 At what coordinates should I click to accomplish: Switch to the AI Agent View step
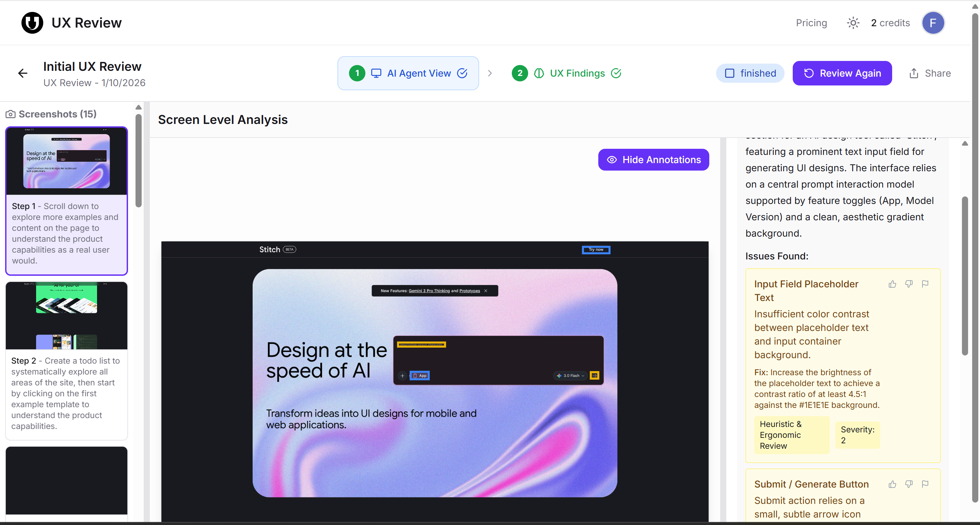coord(418,73)
